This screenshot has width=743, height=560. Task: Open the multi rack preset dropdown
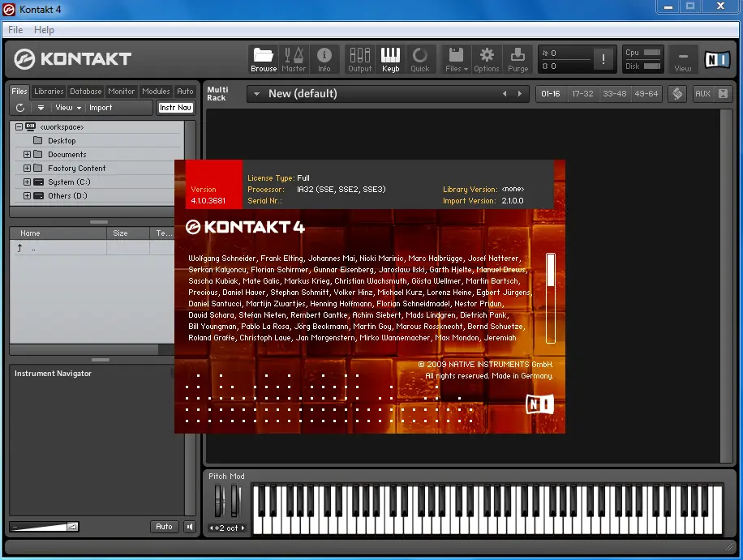pyautogui.click(x=256, y=94)
